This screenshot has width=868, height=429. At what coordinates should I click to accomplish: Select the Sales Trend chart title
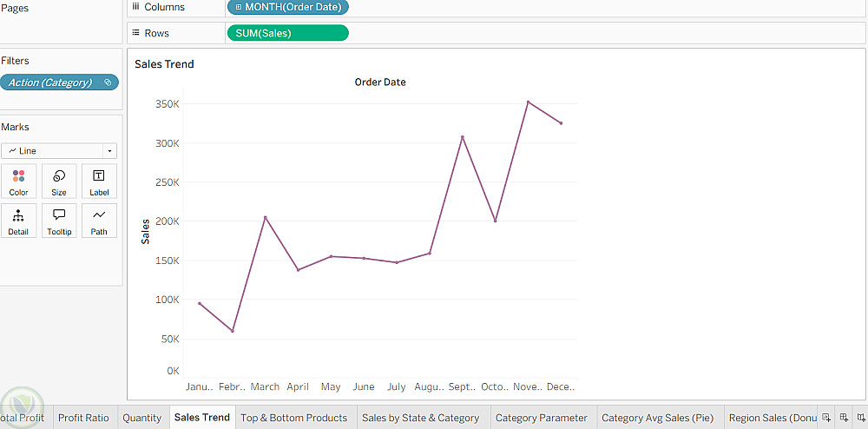coord(164,64)
